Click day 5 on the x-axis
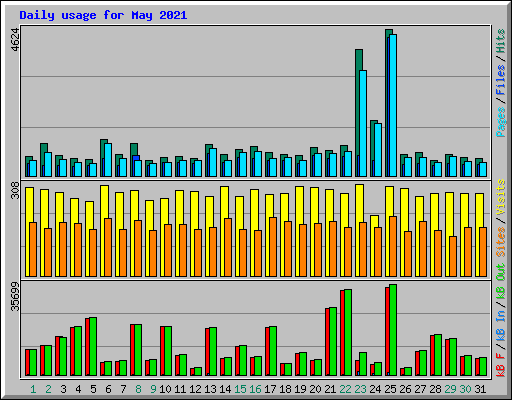The height and width of the screenshot is (400, 512). pyautogui.click(x=93, y=389)
